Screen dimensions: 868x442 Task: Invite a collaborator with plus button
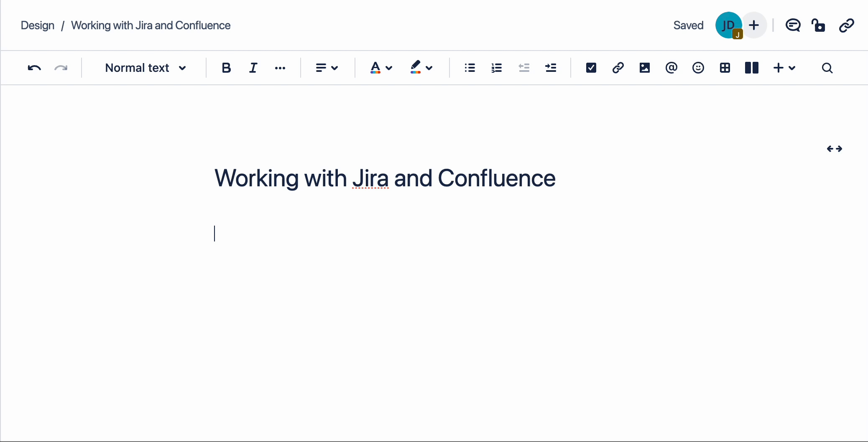(x=754, y=25)
